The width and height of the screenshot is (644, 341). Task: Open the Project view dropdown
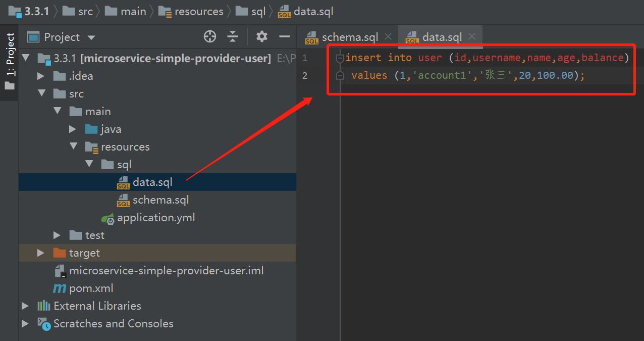(91, 37)
